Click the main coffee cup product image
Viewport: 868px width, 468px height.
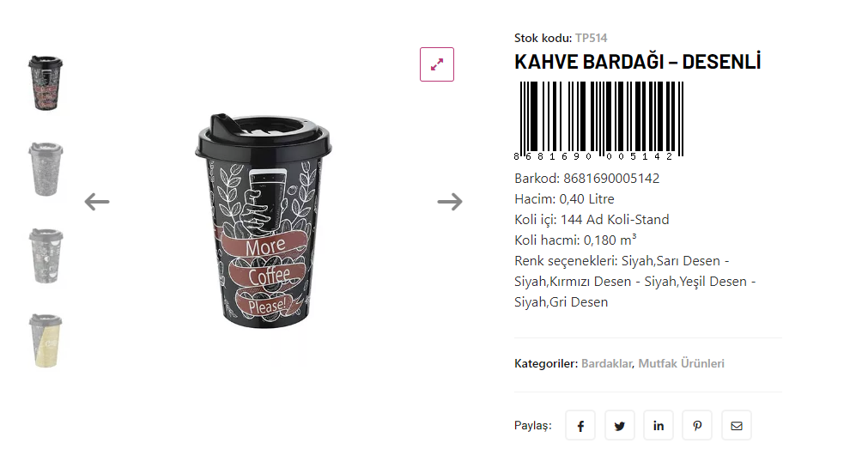[x=264, y=221]
